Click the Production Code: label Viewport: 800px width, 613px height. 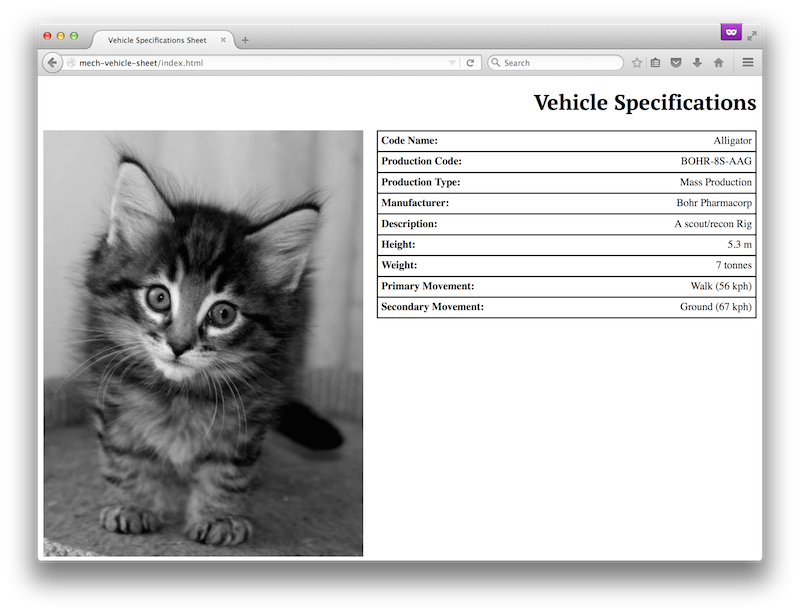tap(421, 161)
